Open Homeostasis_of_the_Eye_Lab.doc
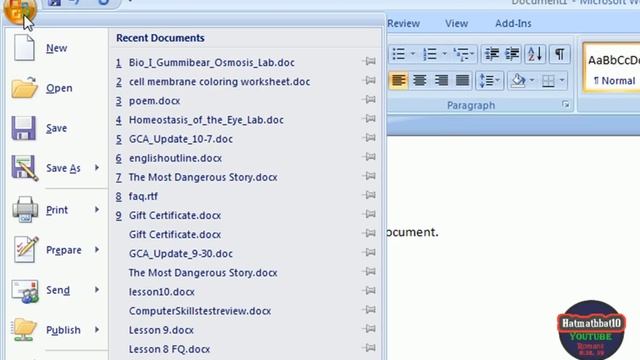The image size is (640, 360). [206, 120]
